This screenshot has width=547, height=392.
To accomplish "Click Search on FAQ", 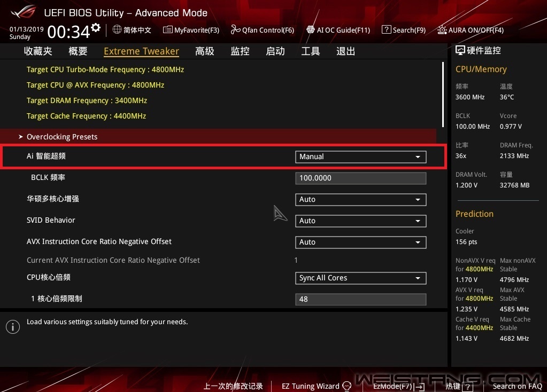I will pos(518,386).
